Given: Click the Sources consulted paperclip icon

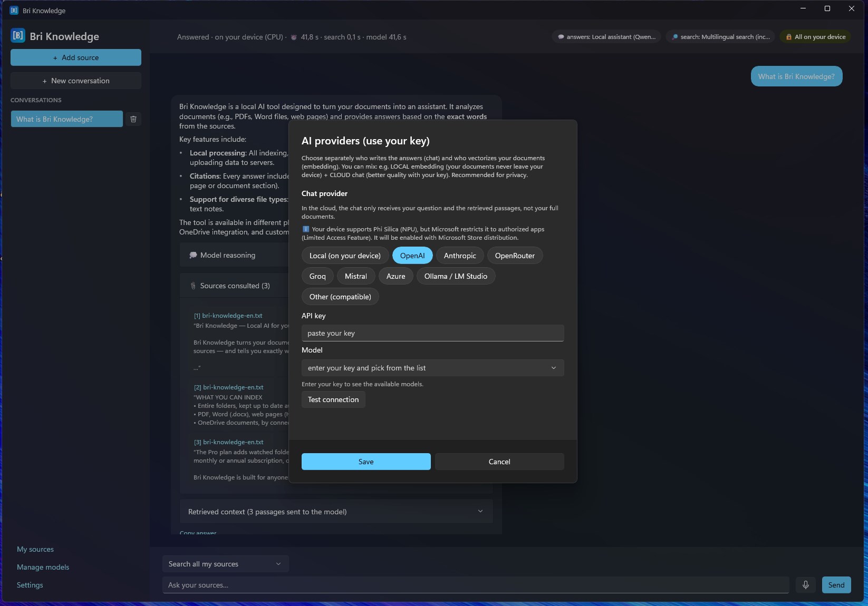Looking at the screenshot, I should point(193,286).
